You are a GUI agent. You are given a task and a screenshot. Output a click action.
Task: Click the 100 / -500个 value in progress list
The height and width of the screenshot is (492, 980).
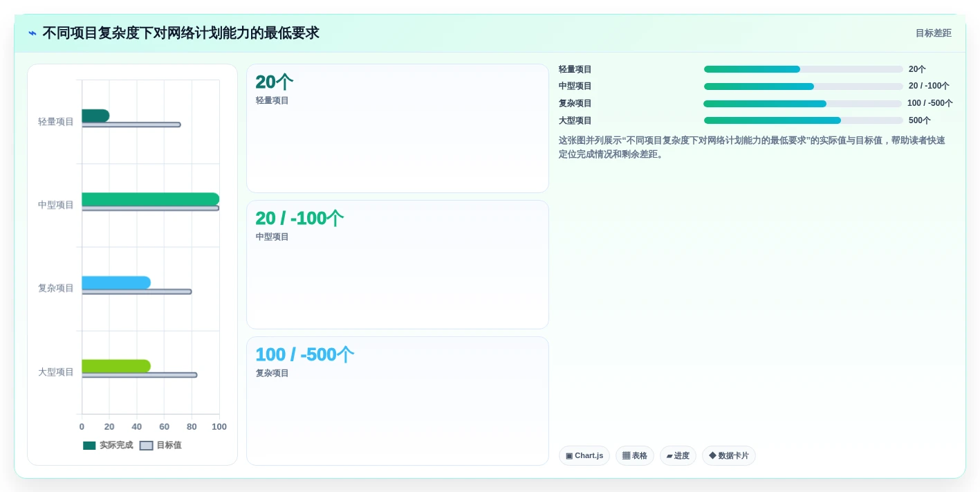pos(930,104)
